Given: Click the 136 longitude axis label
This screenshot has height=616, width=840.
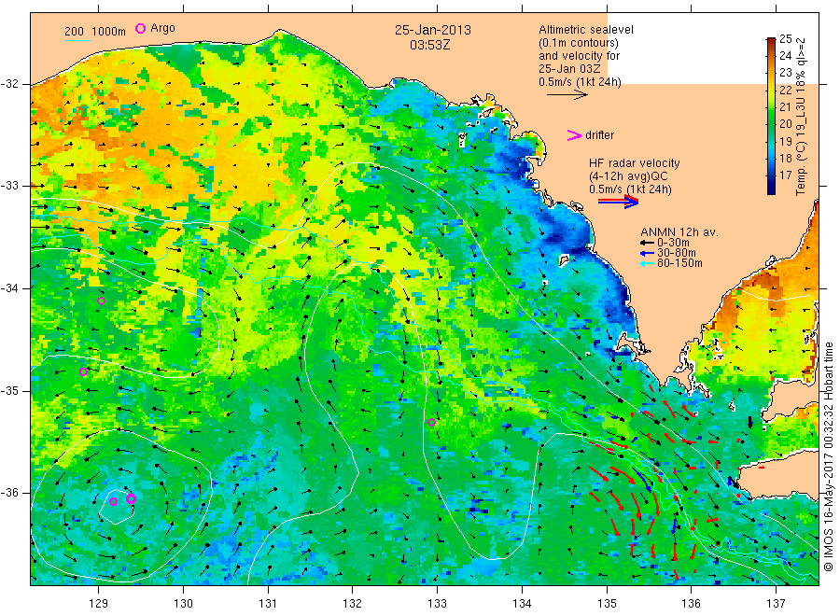Looking at the screenshot, I should (x=691, y=604).
